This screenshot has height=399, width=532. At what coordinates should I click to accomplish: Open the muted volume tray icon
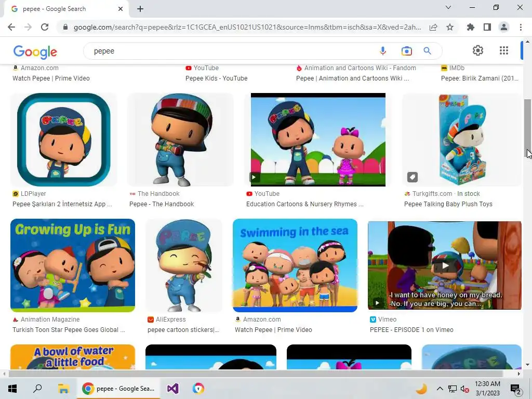click(x=465, y=389)
